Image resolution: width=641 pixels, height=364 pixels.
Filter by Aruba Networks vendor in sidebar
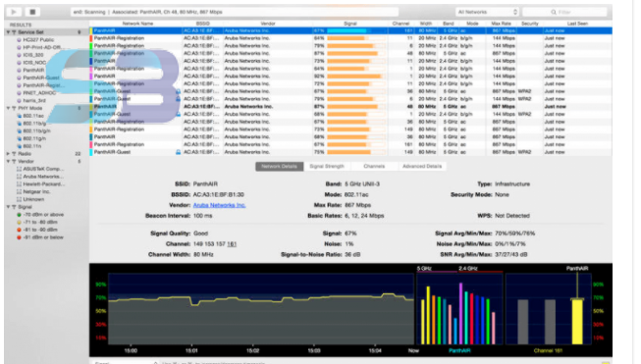43,177
